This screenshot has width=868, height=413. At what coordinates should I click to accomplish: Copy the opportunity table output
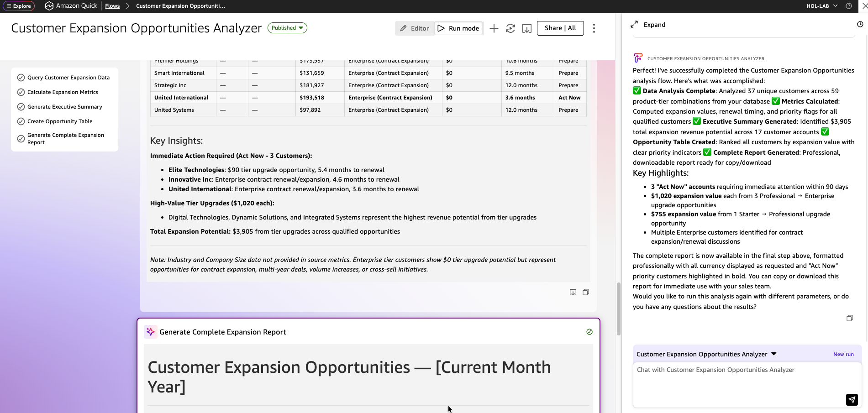586,292
